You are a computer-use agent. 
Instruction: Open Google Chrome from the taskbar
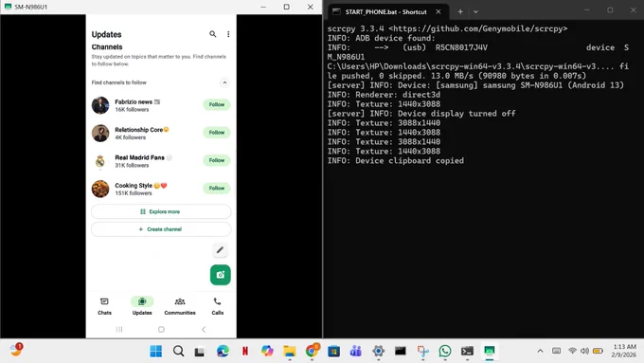312,351
